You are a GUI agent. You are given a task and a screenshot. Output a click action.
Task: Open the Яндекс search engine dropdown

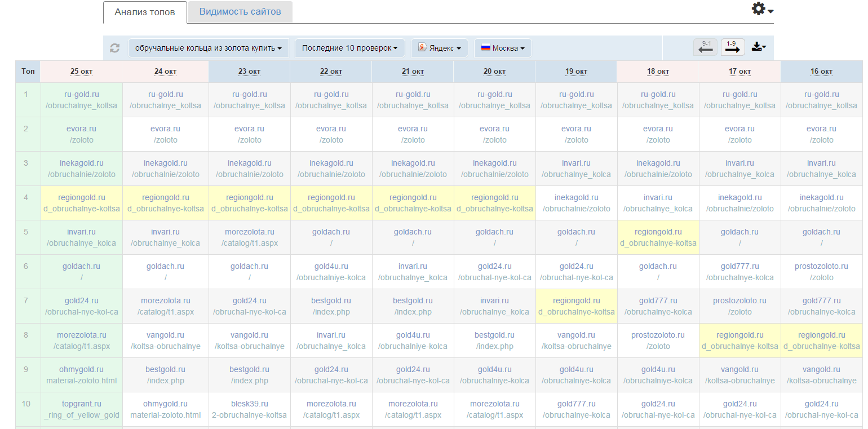(x=439, y=48)
